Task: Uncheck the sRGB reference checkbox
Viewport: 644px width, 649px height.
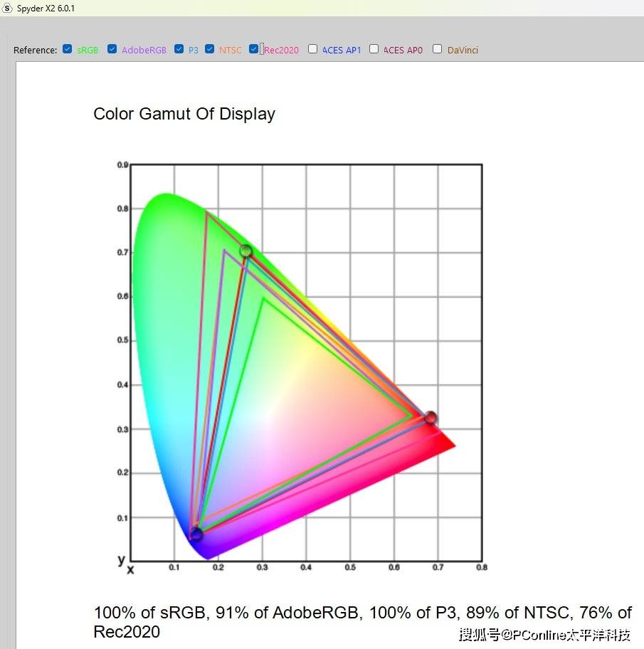Action: (x=67, y=49)
